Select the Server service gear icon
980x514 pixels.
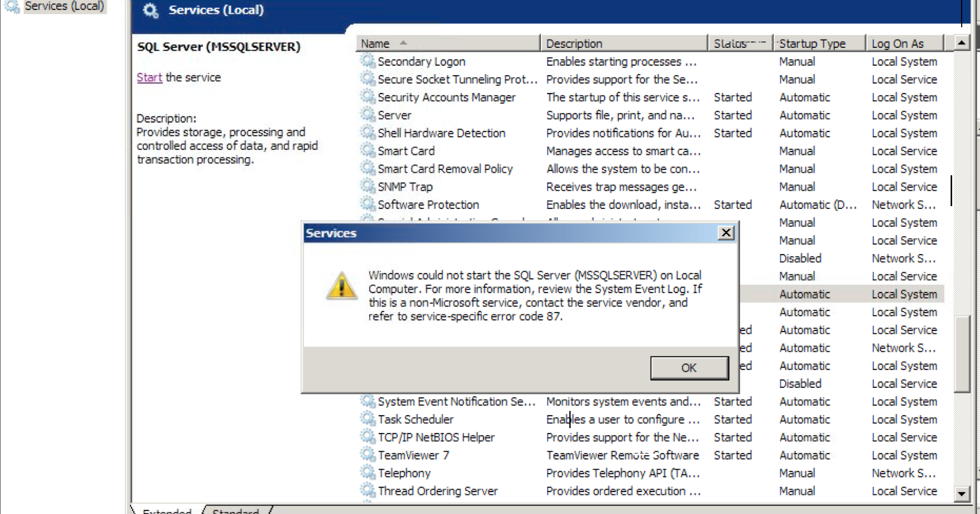tap(368, 115)
